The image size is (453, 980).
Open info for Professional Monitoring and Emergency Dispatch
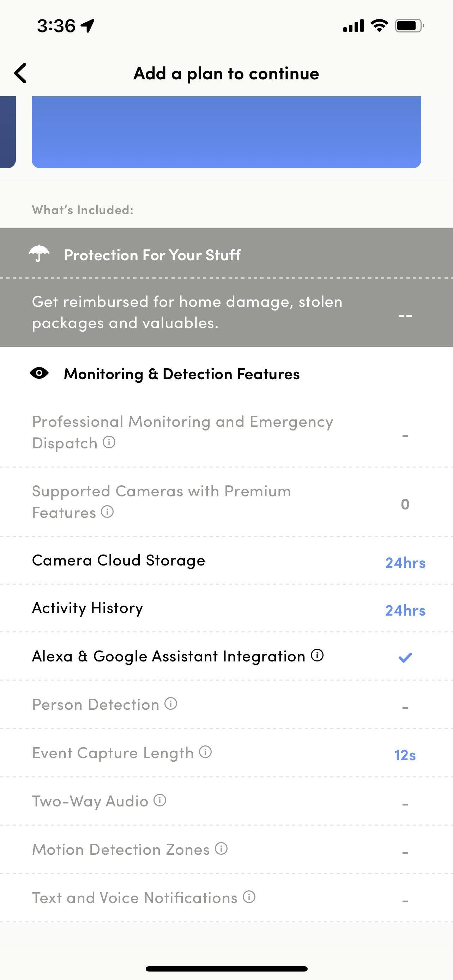pos(109,442)
